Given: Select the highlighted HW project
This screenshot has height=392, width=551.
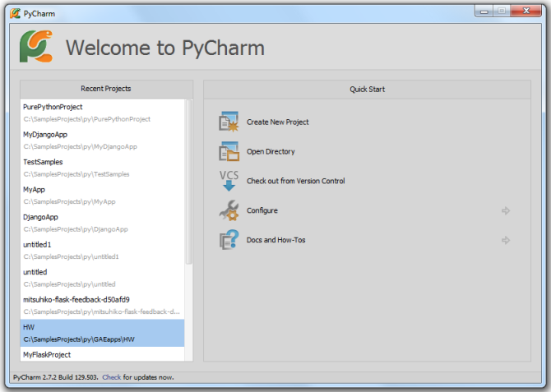Looking at the screenshot, I should pyautogui.click(x=102, y=333).
